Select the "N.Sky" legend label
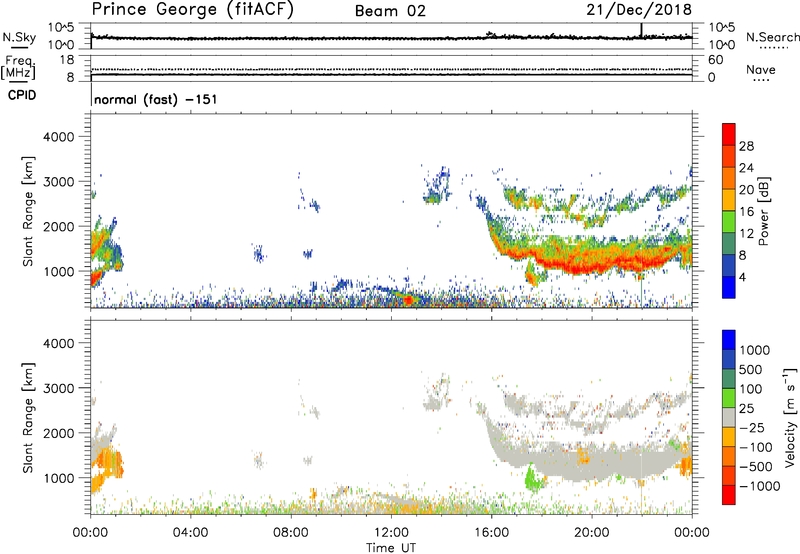Screen dimensions: 800x554 point(19,37)
